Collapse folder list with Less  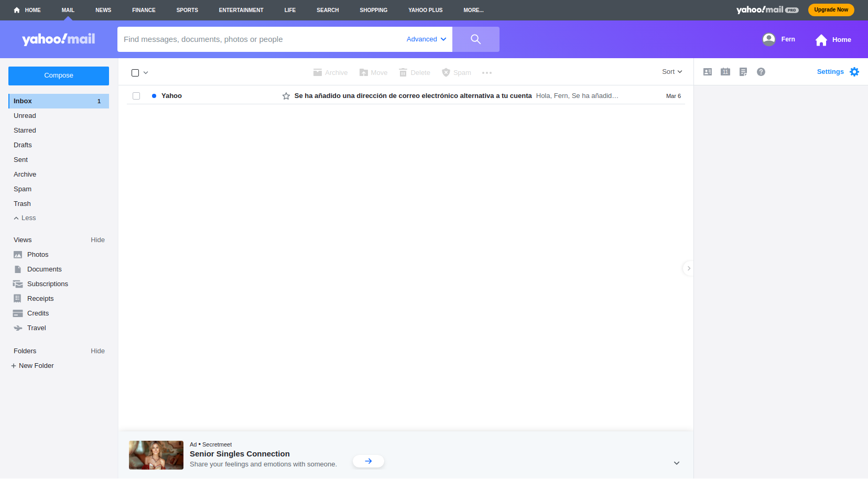click(25, 218)
